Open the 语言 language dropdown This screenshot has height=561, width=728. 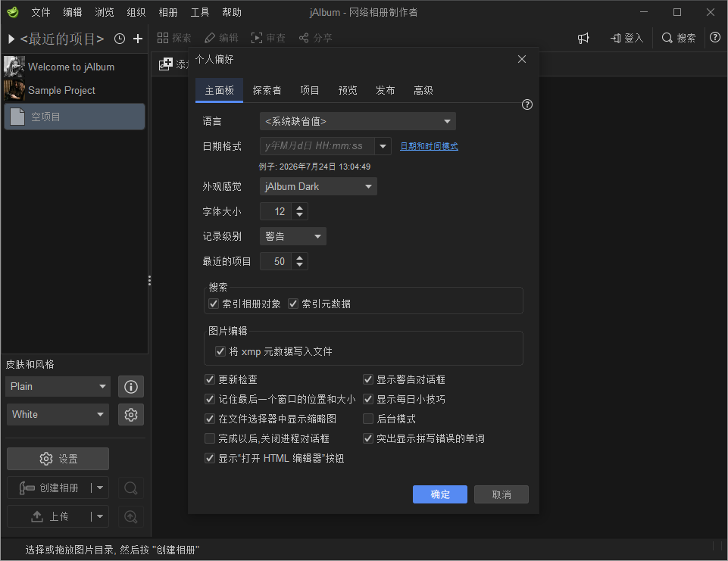pos(358,121)
